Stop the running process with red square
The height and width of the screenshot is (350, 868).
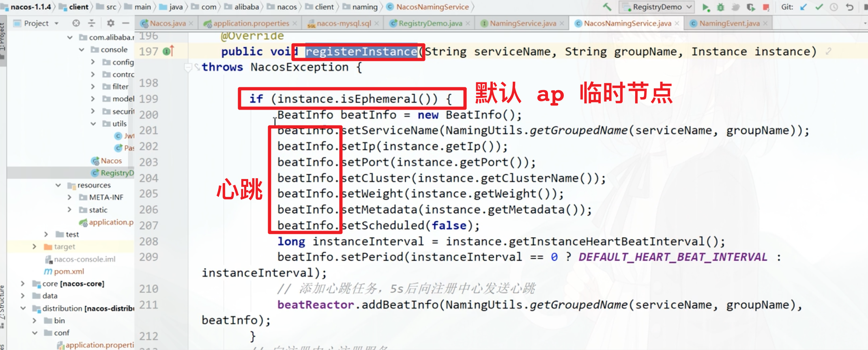pos(766,7)
